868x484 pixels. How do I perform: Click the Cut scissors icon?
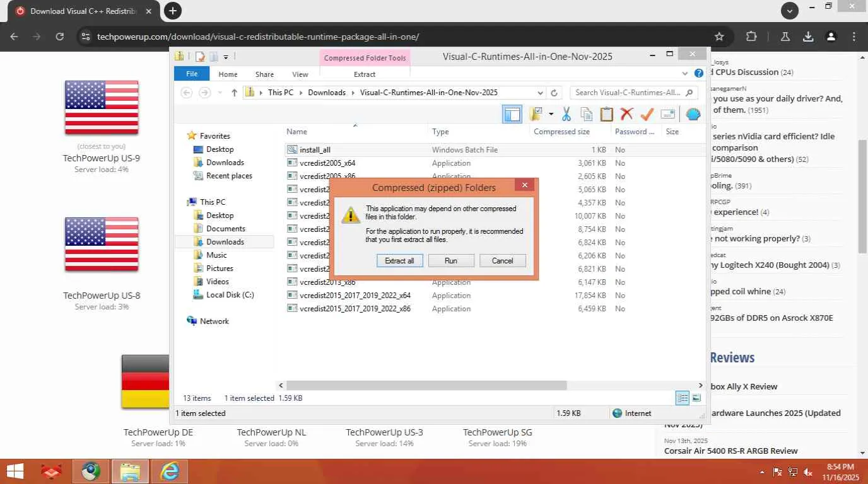tap(566, 114)
